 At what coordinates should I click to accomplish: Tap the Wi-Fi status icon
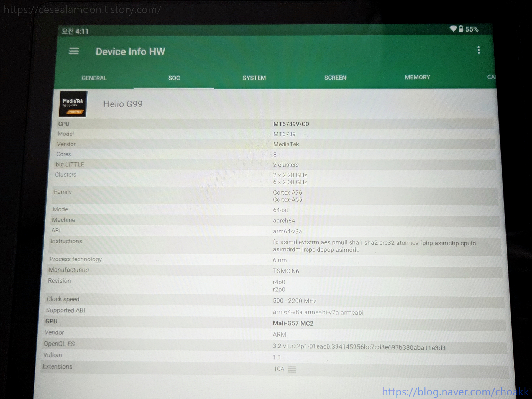point(453,29)
